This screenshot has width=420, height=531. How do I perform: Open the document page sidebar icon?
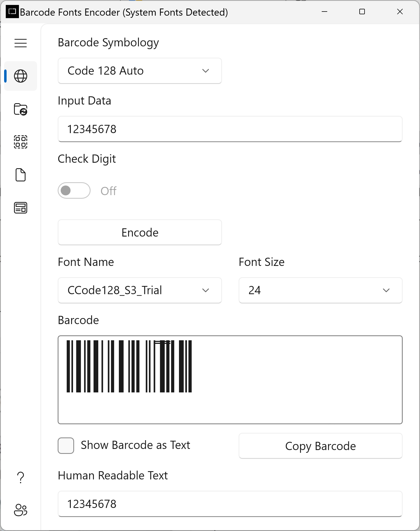pos(21,175)
